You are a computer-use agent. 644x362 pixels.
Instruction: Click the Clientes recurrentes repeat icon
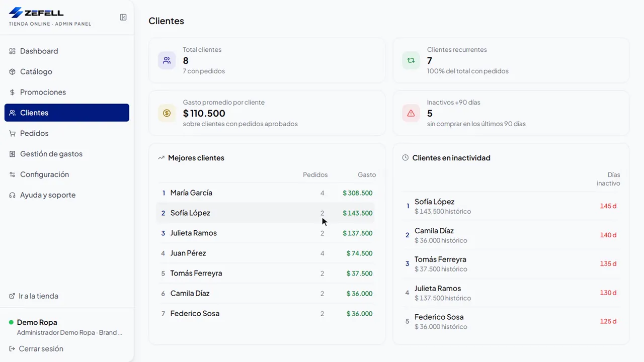tap(411, 60)
